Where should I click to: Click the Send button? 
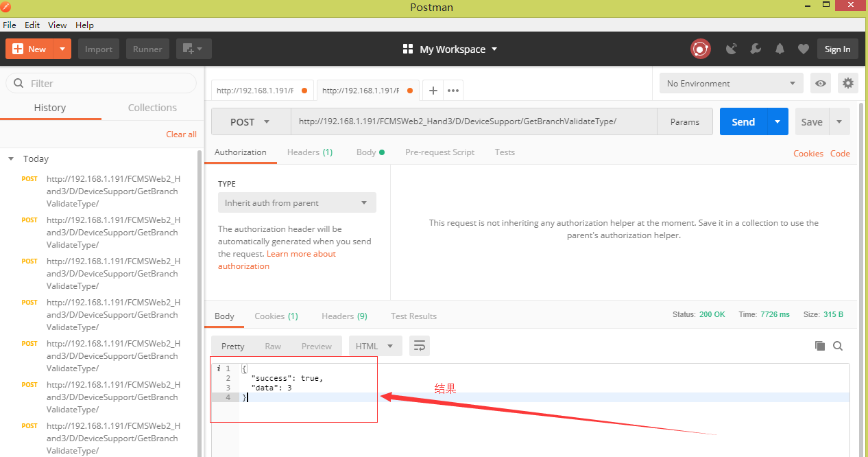(x=743, y=121)
